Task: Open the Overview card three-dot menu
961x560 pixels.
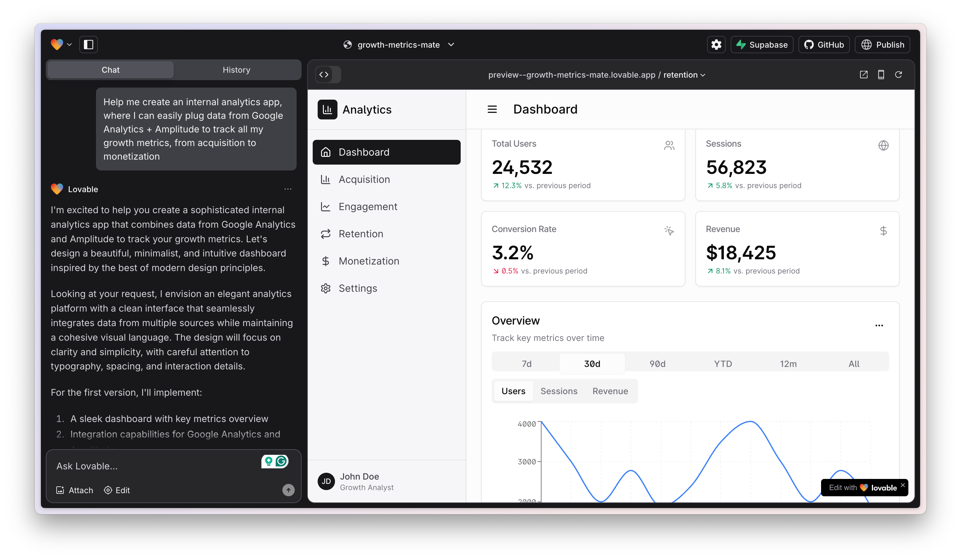Action: tap(879, 325)
